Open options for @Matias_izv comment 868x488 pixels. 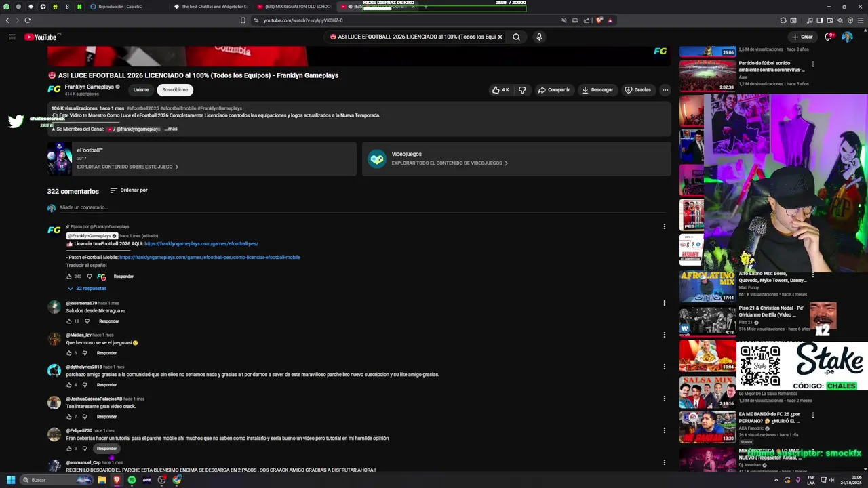pyautogui.click(x=665, y=335)
